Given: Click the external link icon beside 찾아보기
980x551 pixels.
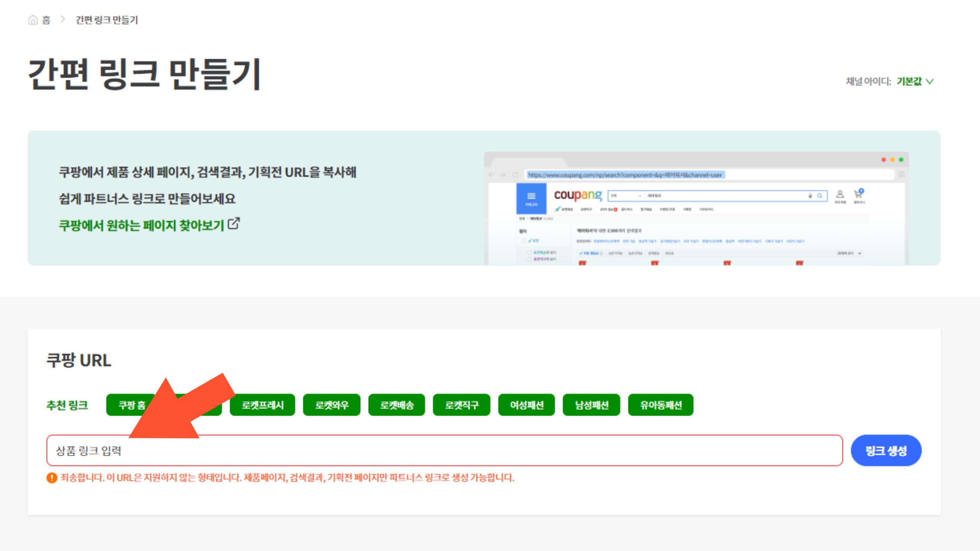Looking at the screenshot, I should click(x=234, y=224).
